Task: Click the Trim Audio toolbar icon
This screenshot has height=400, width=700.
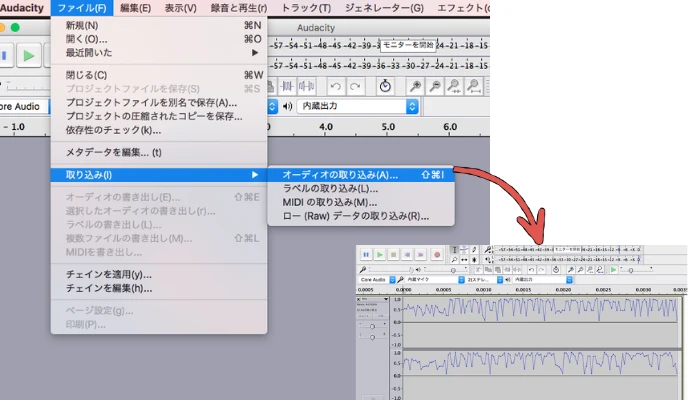Action: pyautogui.click(x=287, y=86)
